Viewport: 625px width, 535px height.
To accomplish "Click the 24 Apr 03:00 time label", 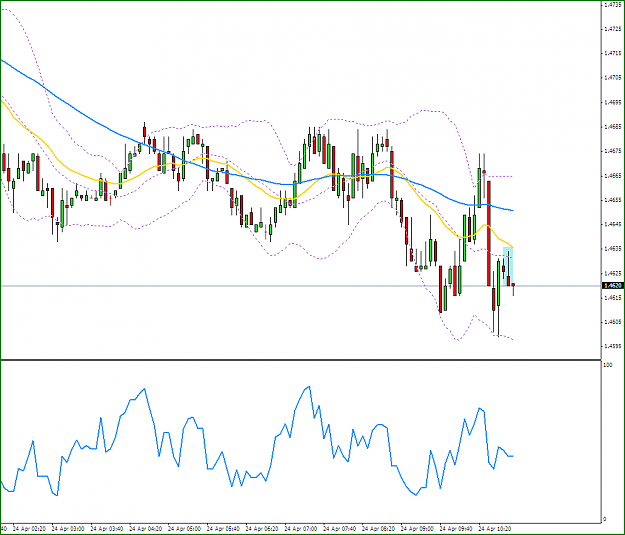I will click(68, 529).
